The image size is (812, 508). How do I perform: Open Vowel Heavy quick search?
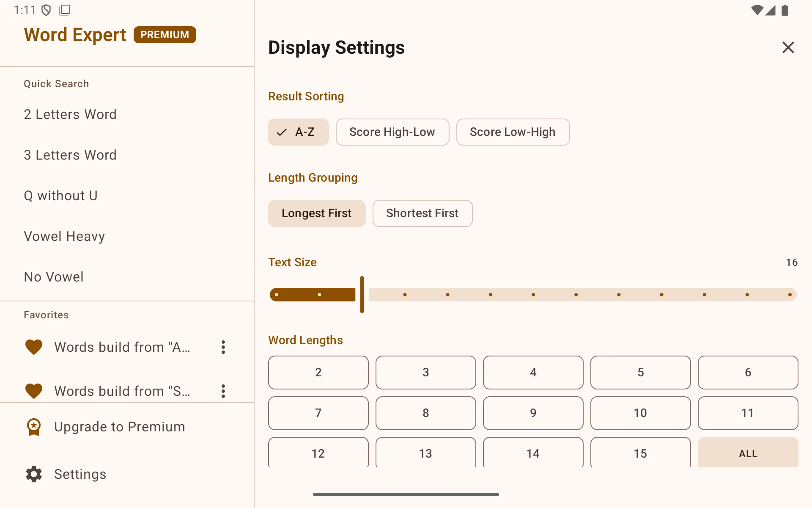pyautogui.click(x=127, y=236)
